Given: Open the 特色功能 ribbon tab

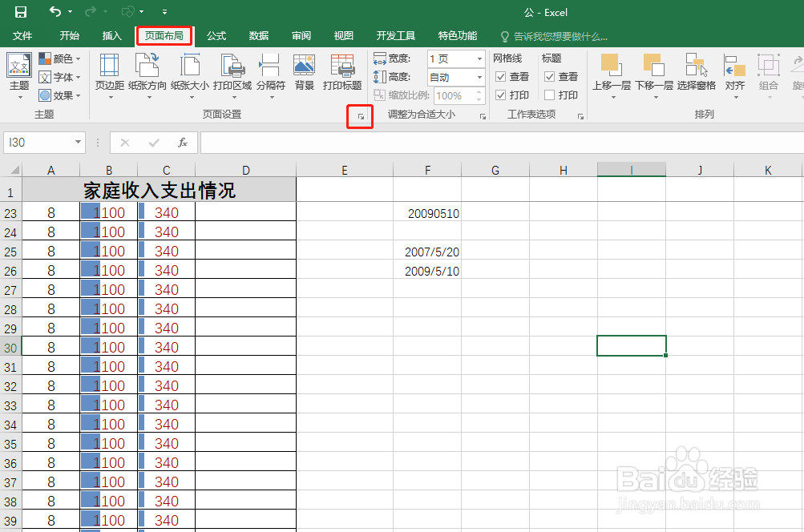Looking at the screenshot, I should [x=458, y=36].
